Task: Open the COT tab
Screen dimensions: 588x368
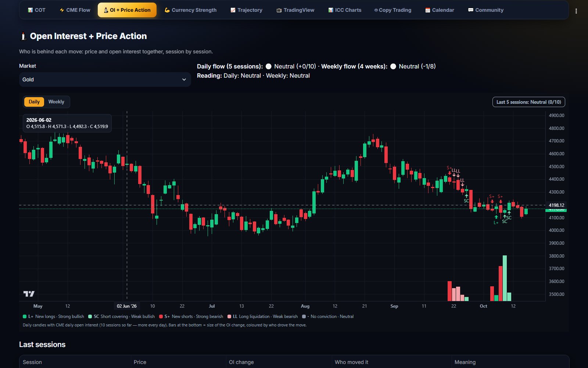Action: point(36,10)
